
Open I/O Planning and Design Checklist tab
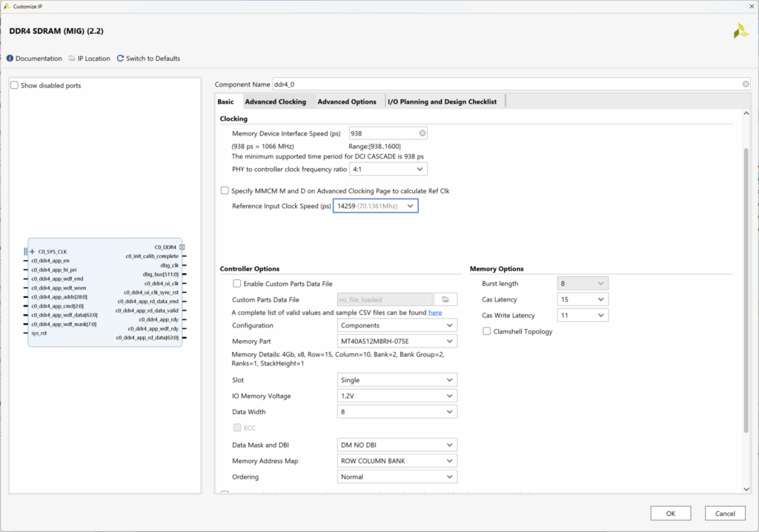tap(442, 102)
